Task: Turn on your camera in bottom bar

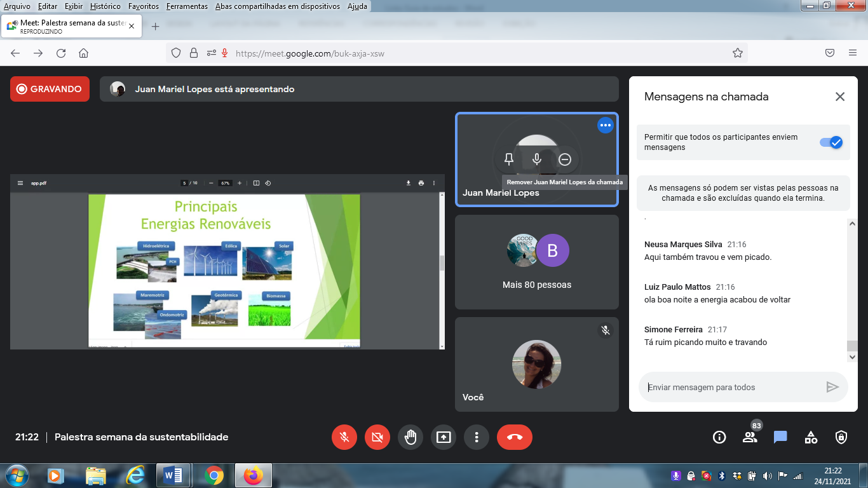Action: click(377, 437)
